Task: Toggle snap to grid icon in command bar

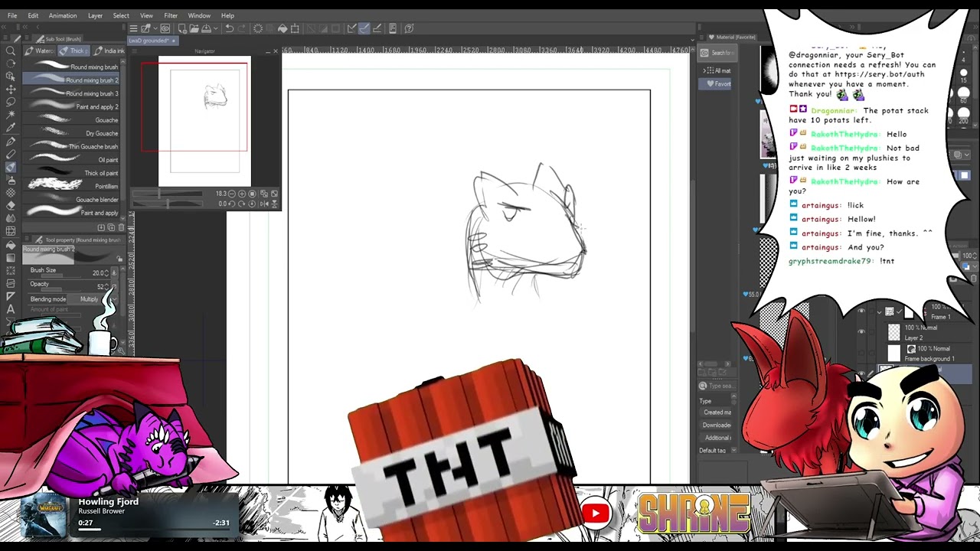Action: coord(377,28)
